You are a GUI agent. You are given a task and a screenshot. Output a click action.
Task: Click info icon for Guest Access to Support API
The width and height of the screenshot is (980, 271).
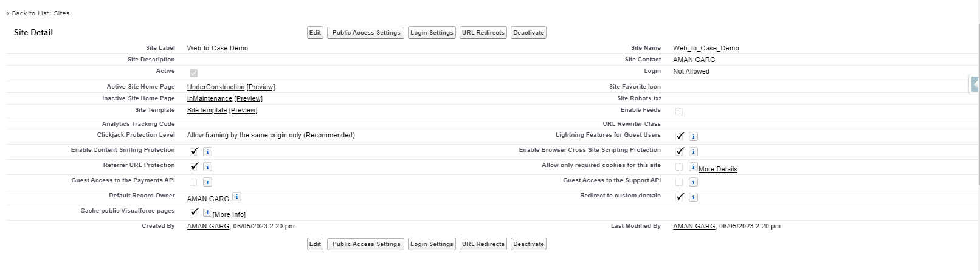pyautogui.click(x=693, y=182)
